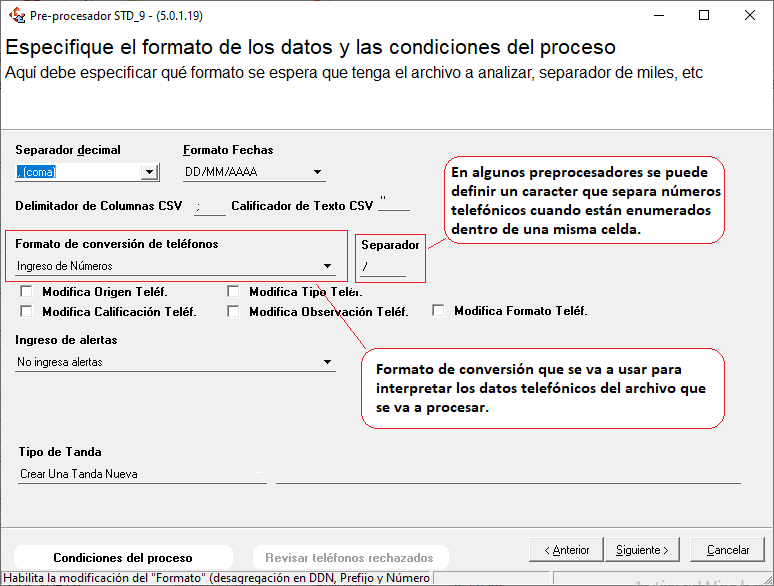Go back with the Anterior button

(566, 550)
